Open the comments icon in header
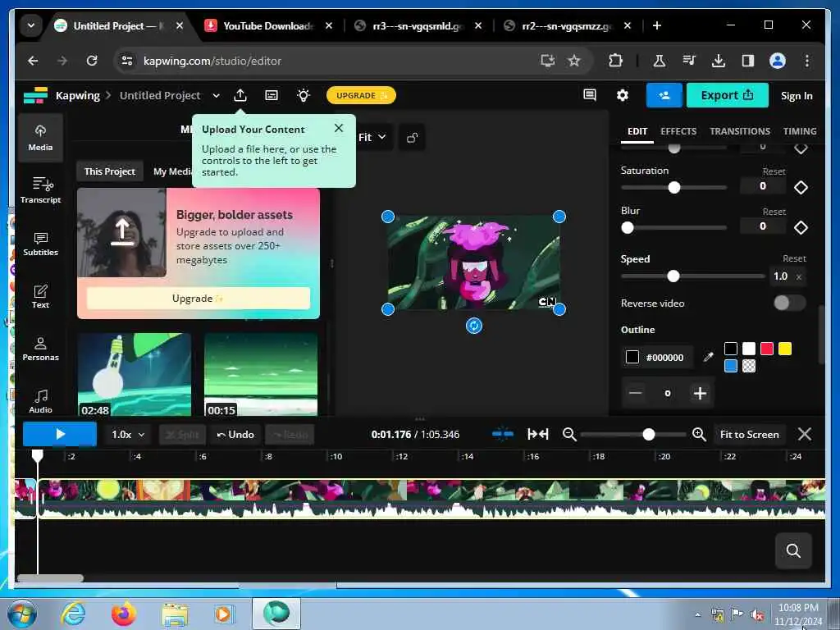The height and width of the screenshot is (630, 840). 590,95
